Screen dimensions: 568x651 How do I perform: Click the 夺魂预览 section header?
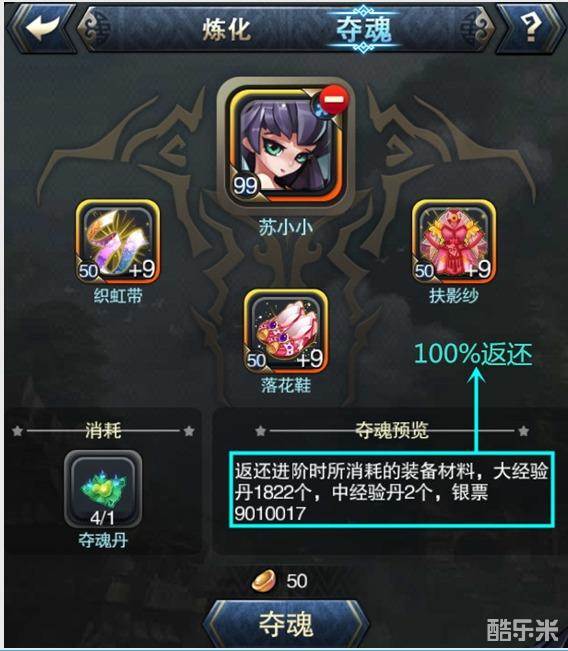pos(392,431)
